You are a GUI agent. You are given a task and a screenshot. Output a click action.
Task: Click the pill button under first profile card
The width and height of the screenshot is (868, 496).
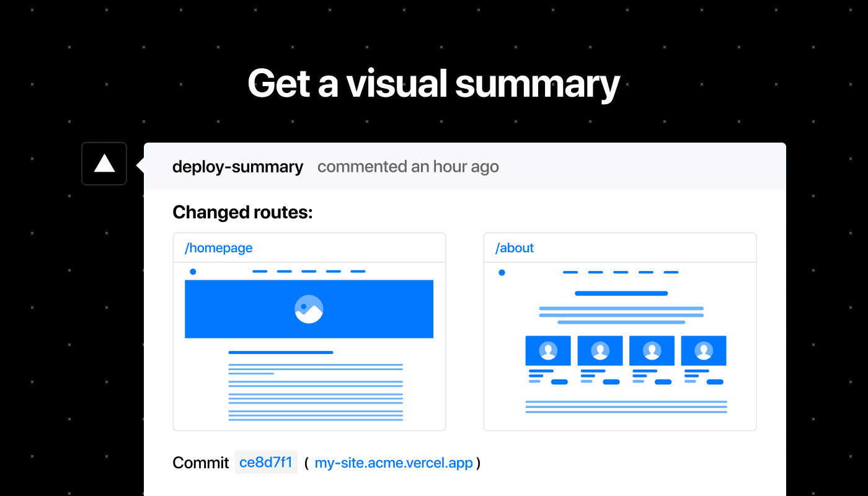pyautogui.click(x=559, y=382)
